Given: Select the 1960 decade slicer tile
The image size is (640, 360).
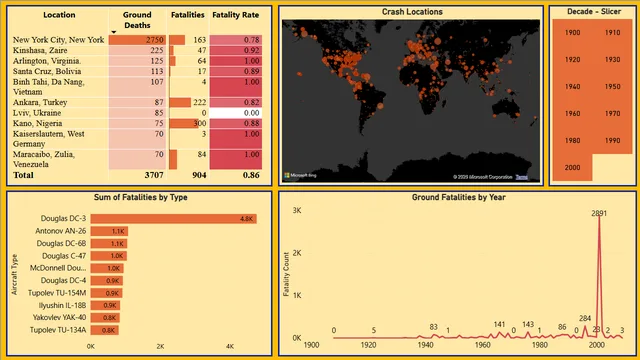Looking at the screenshot, I should (x=572, y=113).
